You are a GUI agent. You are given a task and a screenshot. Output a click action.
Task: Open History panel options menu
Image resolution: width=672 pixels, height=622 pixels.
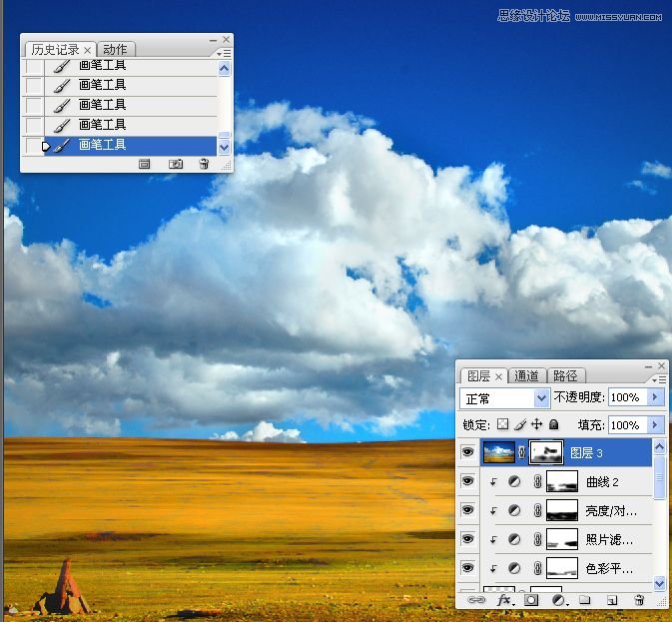tap(224, 54)
